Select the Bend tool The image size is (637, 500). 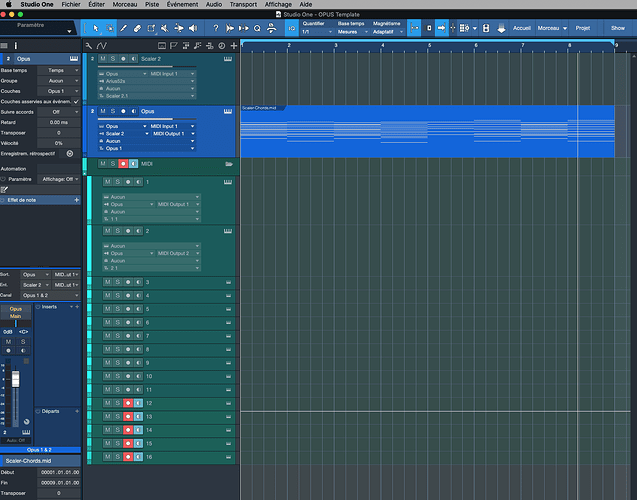click(x=179, y=28)
